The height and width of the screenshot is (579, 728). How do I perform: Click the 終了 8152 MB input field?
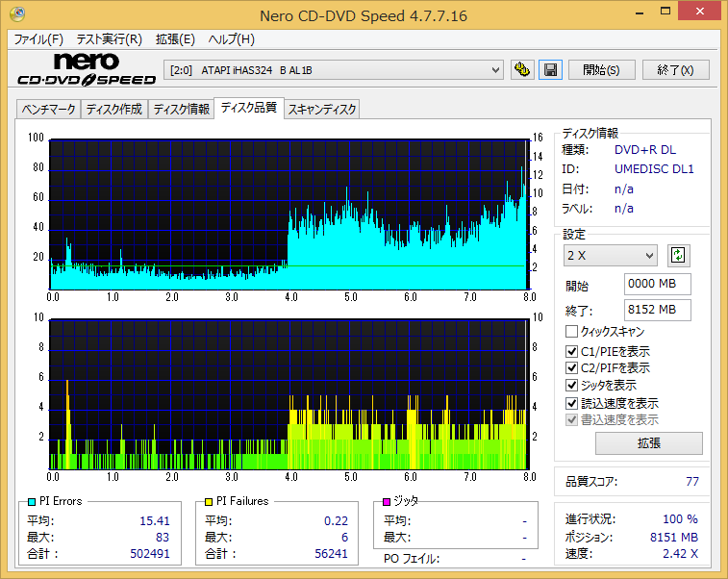[657, 310]
